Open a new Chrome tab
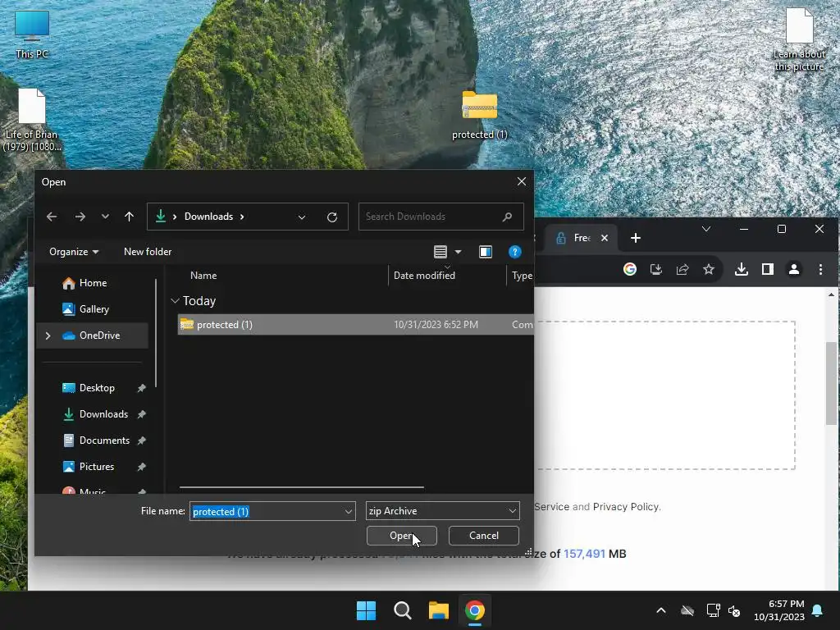 pyautogui.click(x=636, y=238)
